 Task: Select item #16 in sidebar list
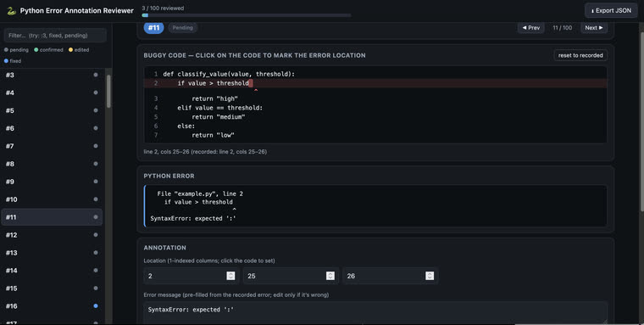pyautogui.click(x=52, y=305)
